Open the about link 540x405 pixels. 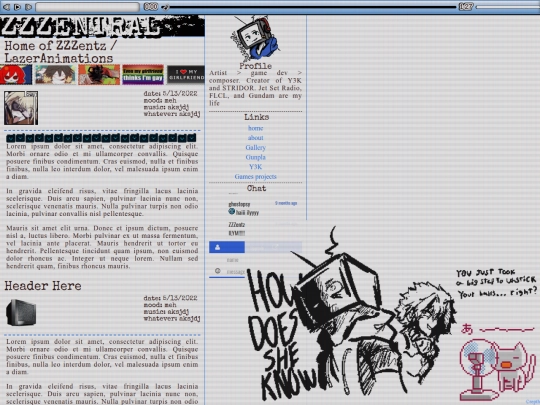(256, 138)
